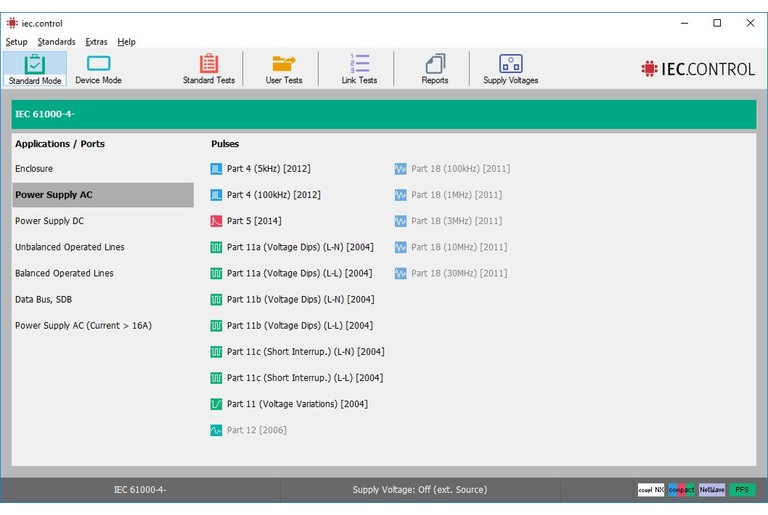Click the Part 18 (1MHz) icon
Screen dimensions: 768x515
400,195
